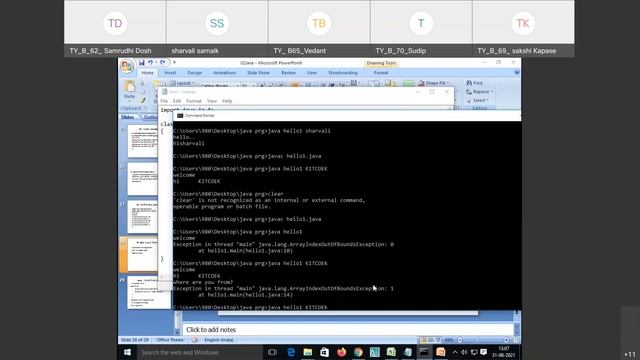Open the Design ribbon tab
Viewport: 640px width, 360px height.
coord(195,73)
